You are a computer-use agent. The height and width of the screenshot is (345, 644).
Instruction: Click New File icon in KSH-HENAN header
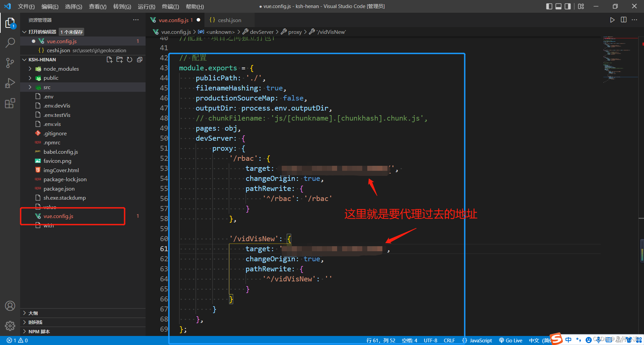[x=109, y=60]
